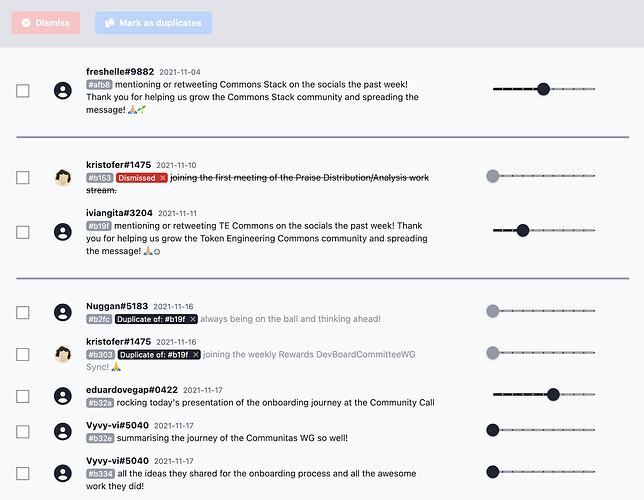Select checkbox for freshelle#9882 praise
Screen dimensions: 644x500
coord(23,90)
